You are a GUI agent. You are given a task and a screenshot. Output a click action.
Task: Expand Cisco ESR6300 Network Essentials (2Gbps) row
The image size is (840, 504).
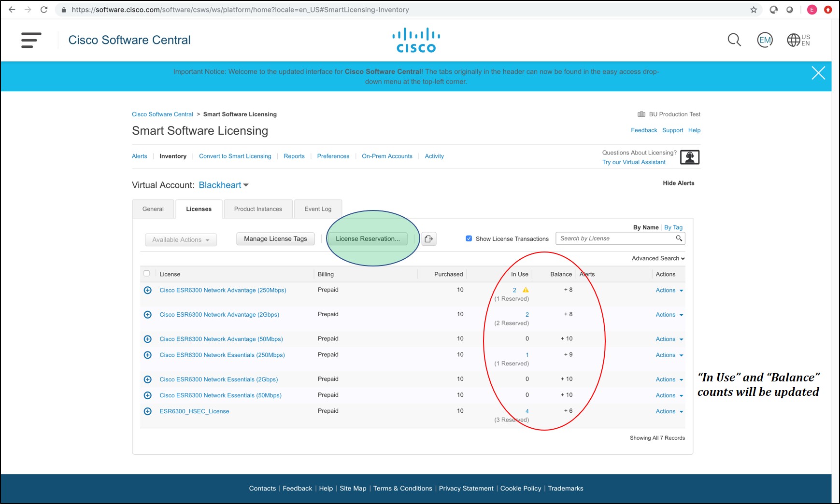(148, 379)
